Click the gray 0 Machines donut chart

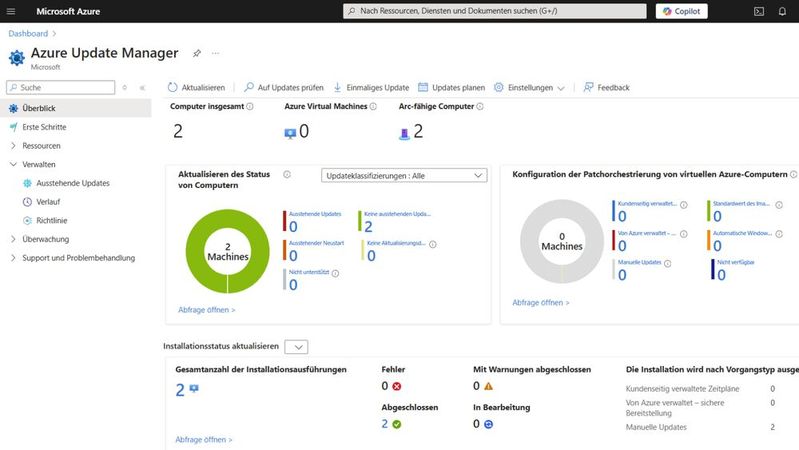562,241
